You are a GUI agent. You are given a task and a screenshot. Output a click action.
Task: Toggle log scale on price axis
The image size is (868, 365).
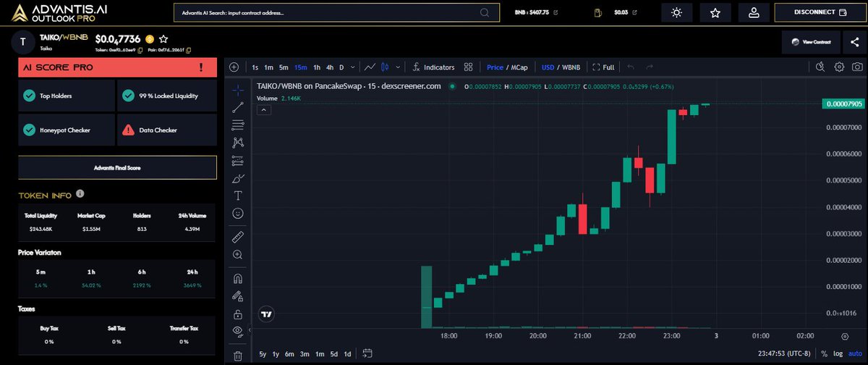tap(838, 354)
